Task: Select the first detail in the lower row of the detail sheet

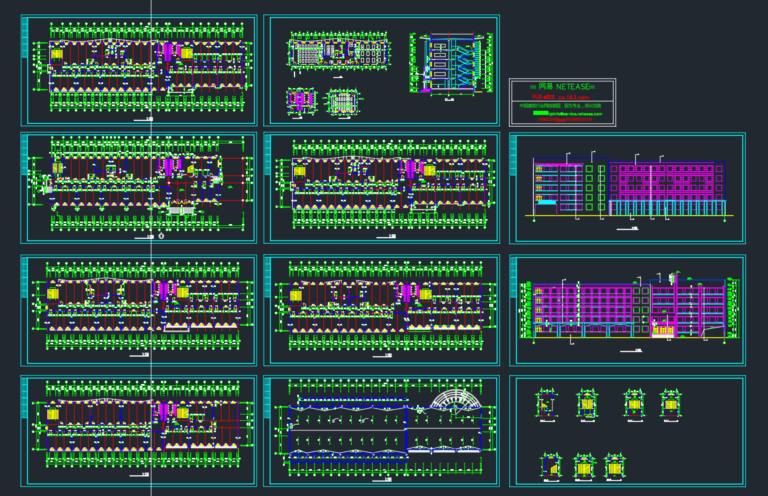Action: click(551, 467)
